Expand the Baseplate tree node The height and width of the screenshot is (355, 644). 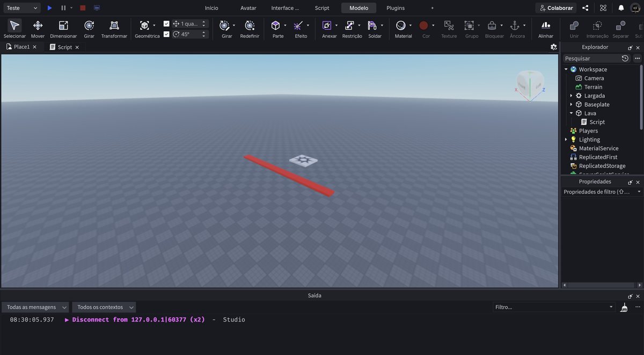tap(571, 104)
